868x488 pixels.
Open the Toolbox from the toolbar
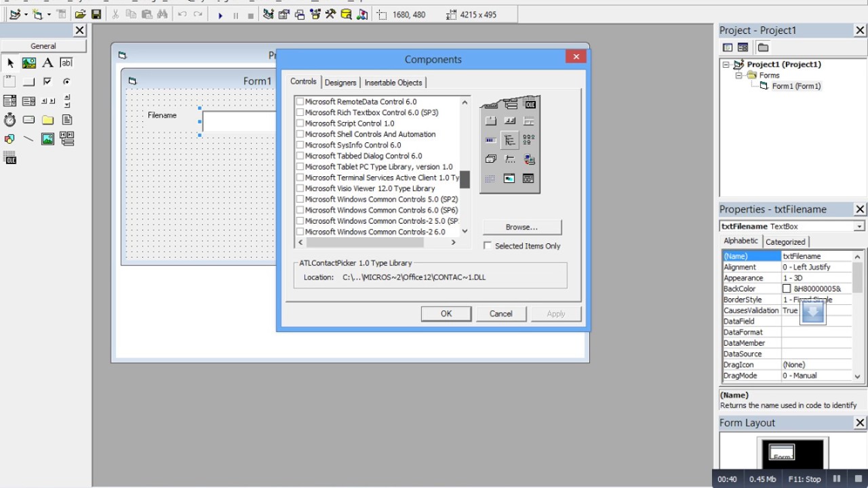pyautogui.click(x=331, y=14)
